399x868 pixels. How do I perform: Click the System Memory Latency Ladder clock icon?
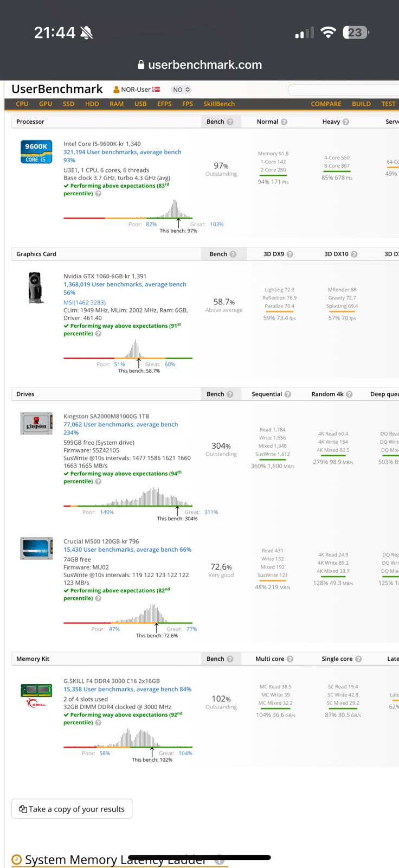17,860
